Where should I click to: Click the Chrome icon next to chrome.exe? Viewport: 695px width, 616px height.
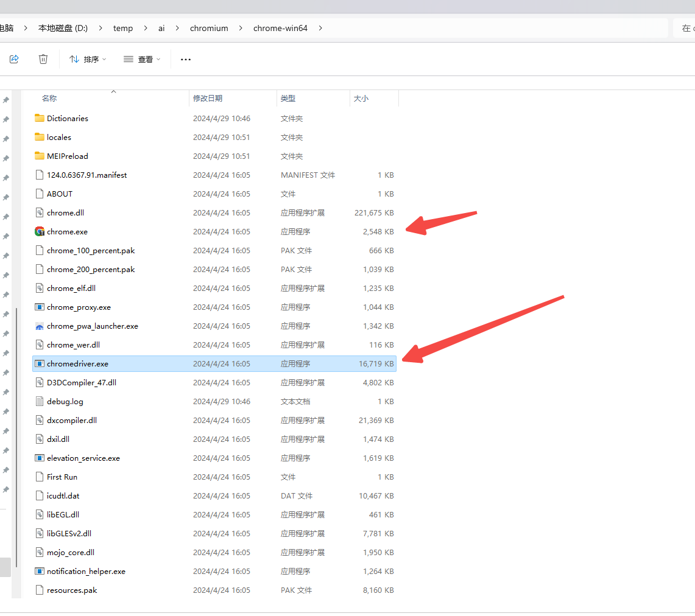[x=40, y=231]
